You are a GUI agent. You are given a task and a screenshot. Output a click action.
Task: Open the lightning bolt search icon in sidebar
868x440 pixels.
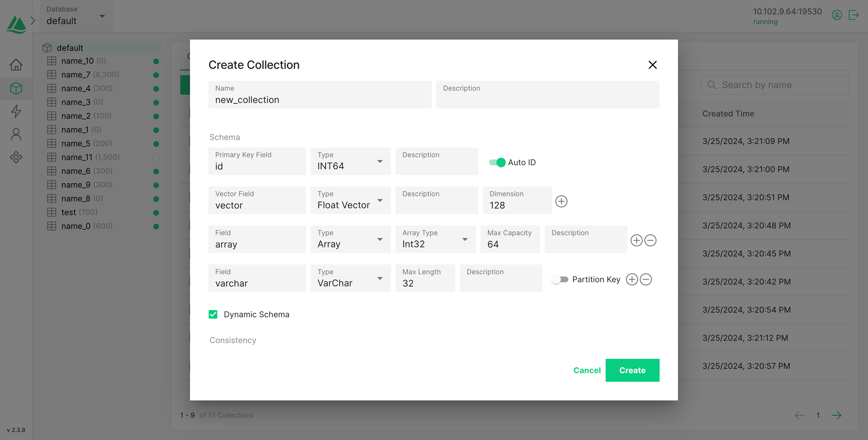tap(16, 111)
